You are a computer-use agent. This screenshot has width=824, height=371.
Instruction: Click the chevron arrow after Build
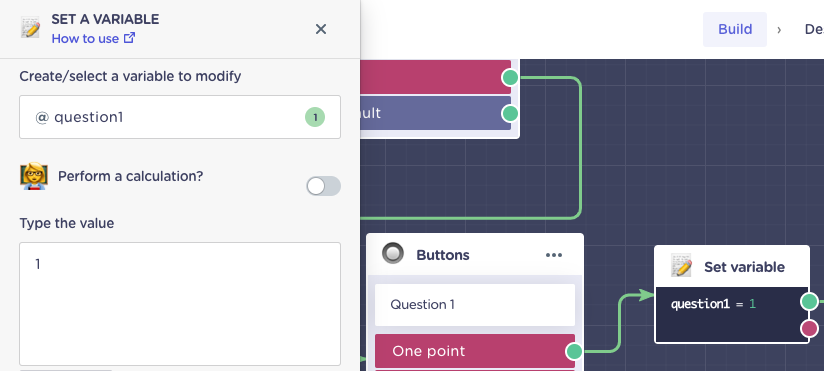779,29
